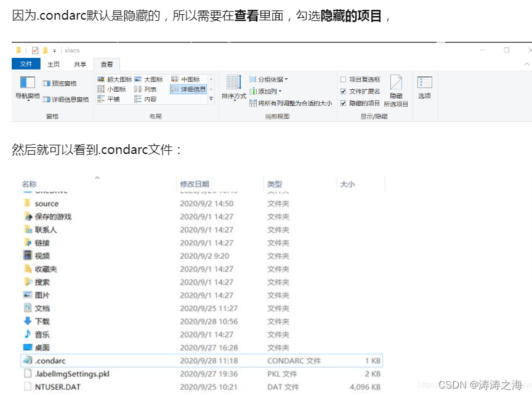532x396 pixels.
Task: Switch to the 主页 tab
Action: click(x=54, y=64)
